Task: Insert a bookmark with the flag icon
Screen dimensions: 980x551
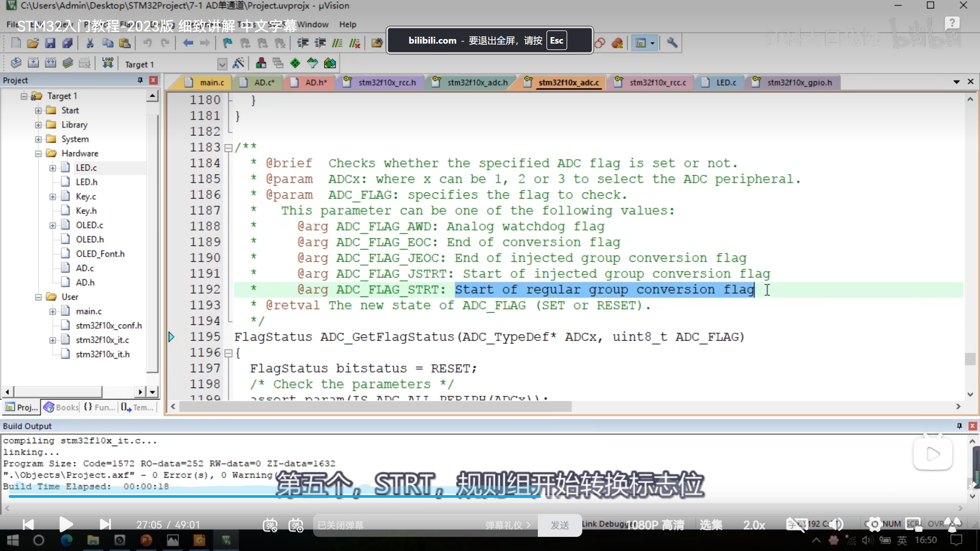Action: [227, 43]
